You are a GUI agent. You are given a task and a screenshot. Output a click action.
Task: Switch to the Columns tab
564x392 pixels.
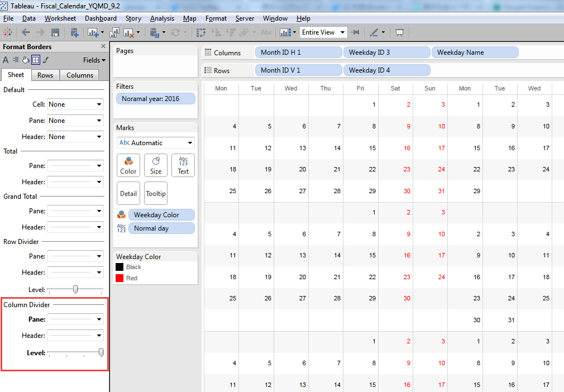[x=80, y=75]
